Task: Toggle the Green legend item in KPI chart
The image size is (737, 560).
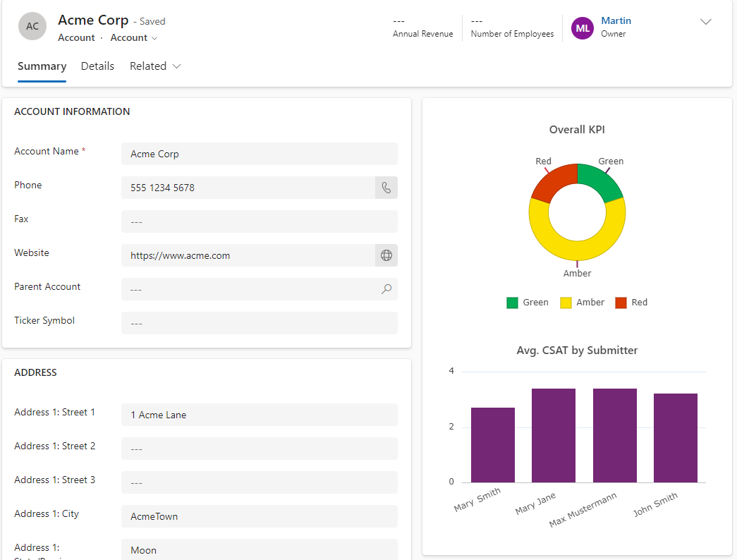Action: (528, 303)
